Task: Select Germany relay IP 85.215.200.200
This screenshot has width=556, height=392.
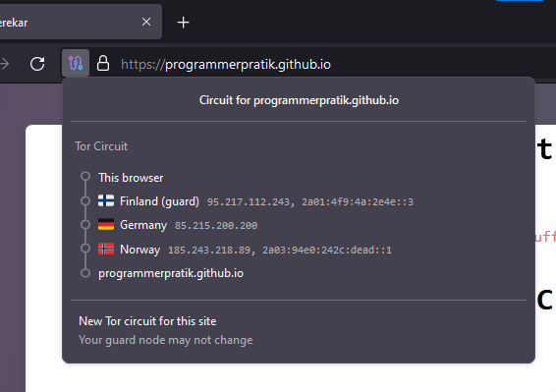Action: pyautogui.click(x=216, y=226)
